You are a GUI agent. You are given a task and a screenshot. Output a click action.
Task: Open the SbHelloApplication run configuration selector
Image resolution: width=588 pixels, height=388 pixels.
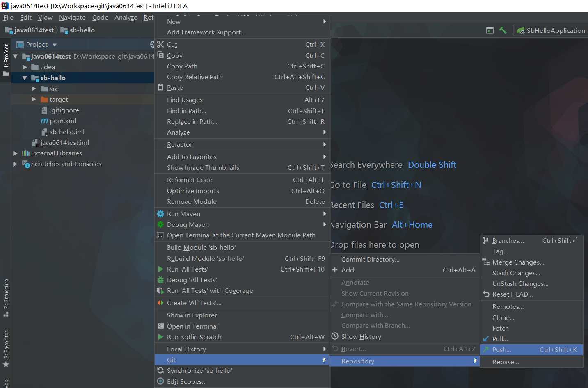pos(551,30)
